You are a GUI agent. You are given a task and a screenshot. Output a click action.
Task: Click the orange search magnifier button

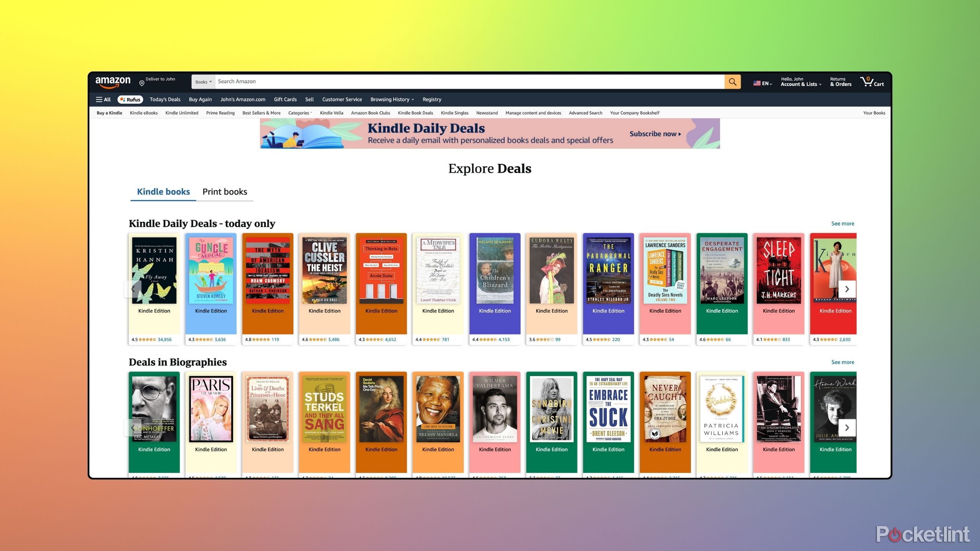(732, 82)
